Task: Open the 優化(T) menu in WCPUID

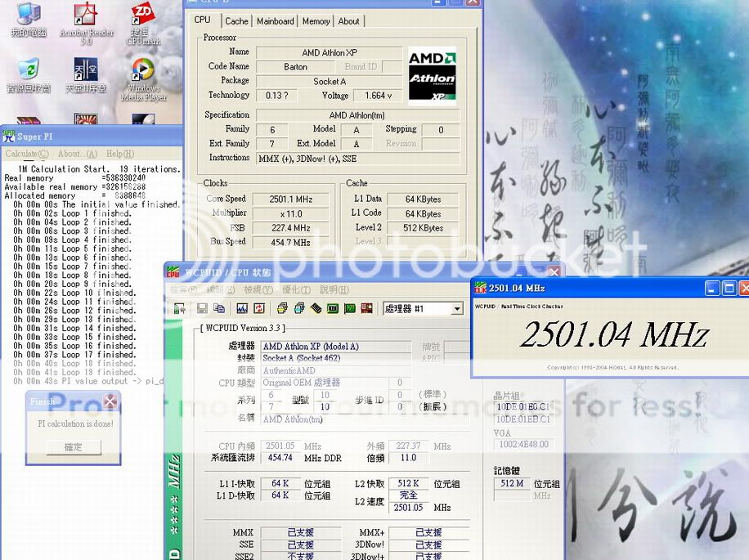Action: (x=296, y=289)
